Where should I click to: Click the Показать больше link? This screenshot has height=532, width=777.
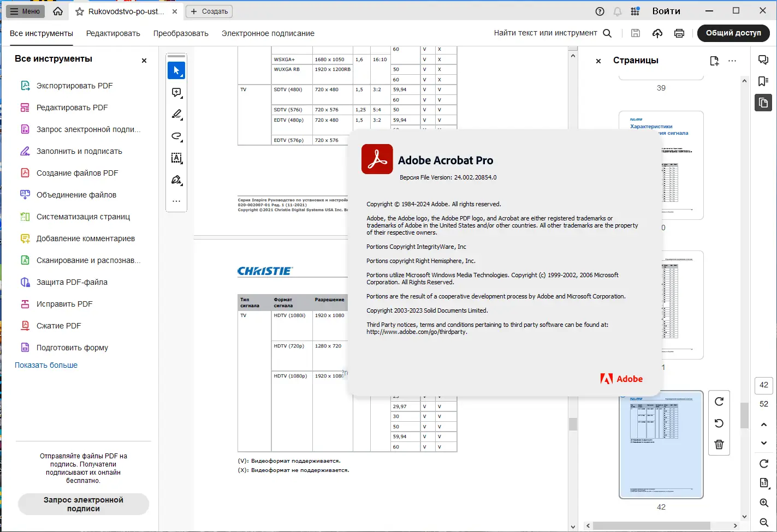46,364
